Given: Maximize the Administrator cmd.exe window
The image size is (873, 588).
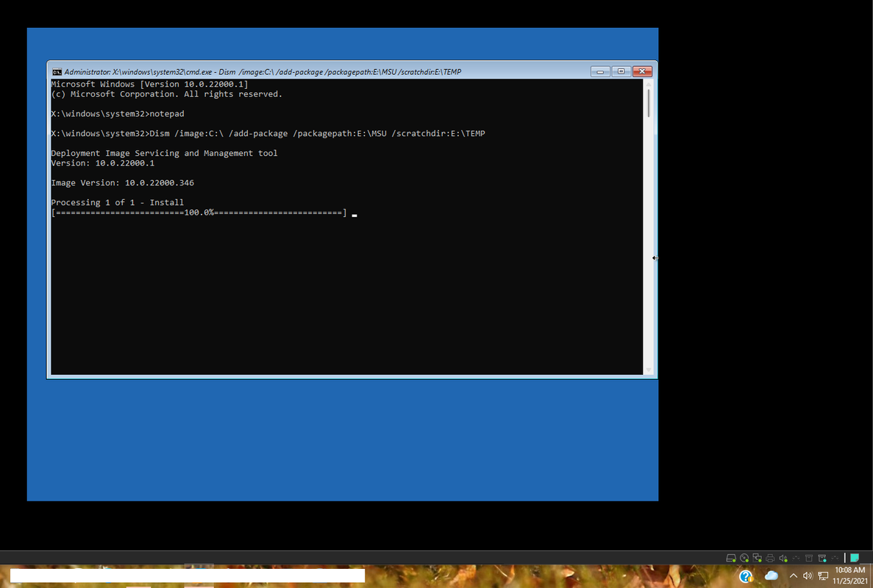Looking at the screenshot, I should pyautogui.click(x=621, y=71).
